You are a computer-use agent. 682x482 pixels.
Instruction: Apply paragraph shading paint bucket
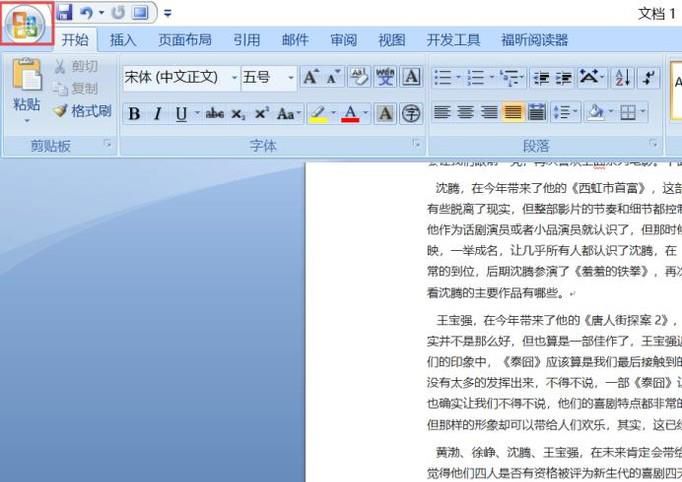point(595,113)
